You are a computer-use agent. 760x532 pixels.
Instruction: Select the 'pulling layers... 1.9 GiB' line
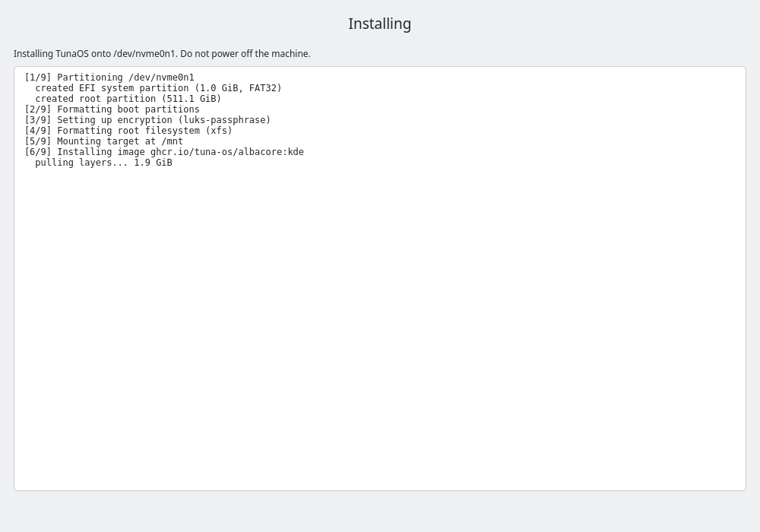(103, 163)
